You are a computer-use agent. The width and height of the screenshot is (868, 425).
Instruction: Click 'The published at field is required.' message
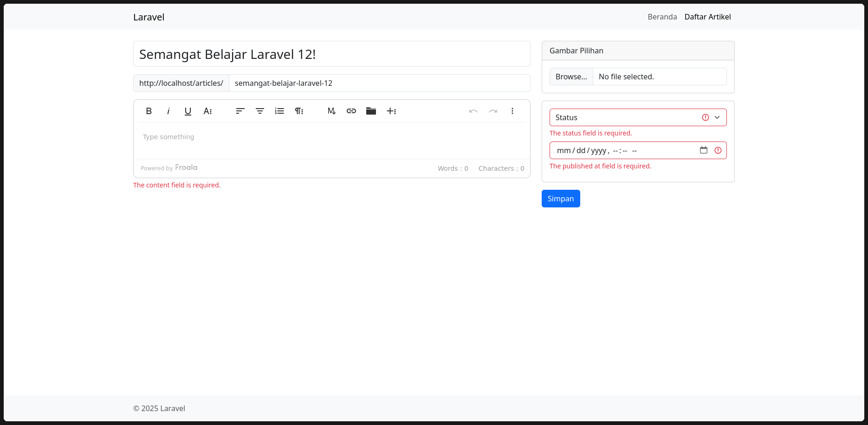600,166
